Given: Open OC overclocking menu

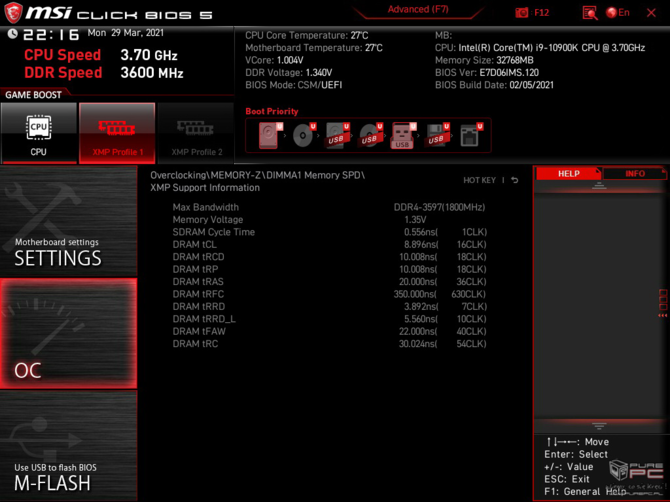Looking at the screenshot, I should (68, 334).
